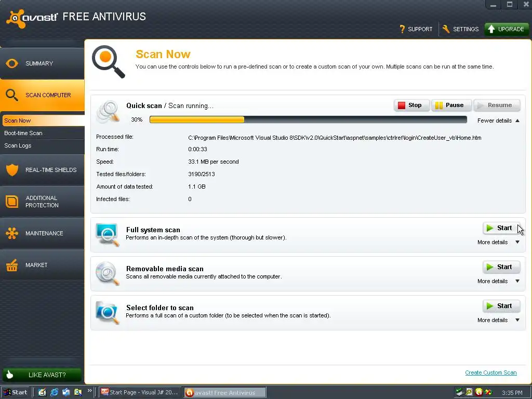Collapse Quick scan with Fewer details

coord(498,121)
